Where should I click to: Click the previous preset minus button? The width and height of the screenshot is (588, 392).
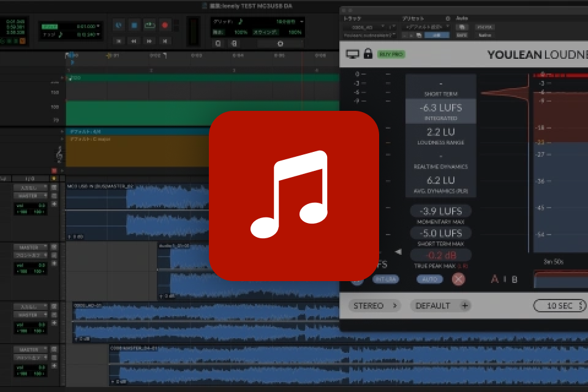pos(405,36)
